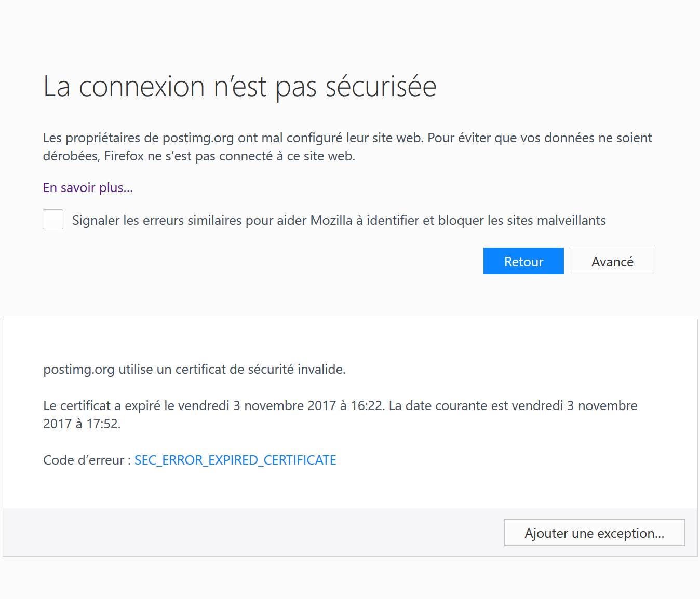The width and height of the screenshot is (700, 599).
Task: Click the word "Mozilla" in the checkbox label
Action: click(331, 221)
